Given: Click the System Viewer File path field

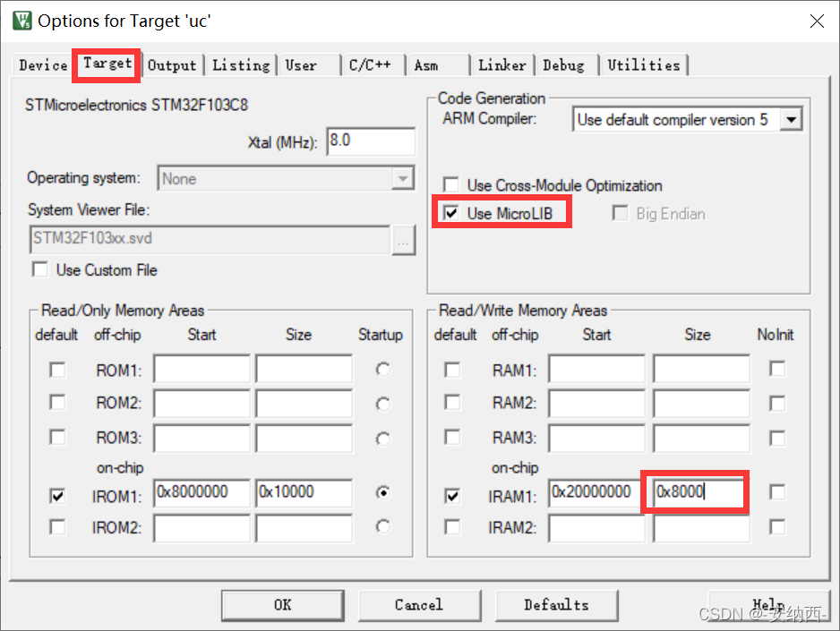Looking at the screenshot, I should (210, 239).
